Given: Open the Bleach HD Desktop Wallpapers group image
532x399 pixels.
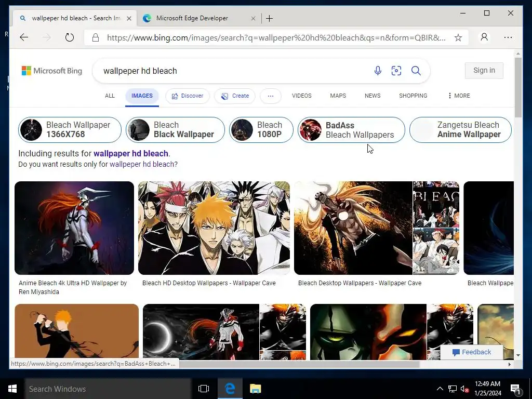Looking at the screenshot, I should click(x=214, y=228).
